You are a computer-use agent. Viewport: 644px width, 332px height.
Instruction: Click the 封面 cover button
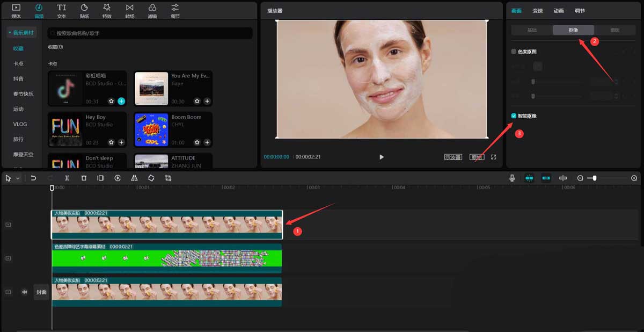click(41, 292)
